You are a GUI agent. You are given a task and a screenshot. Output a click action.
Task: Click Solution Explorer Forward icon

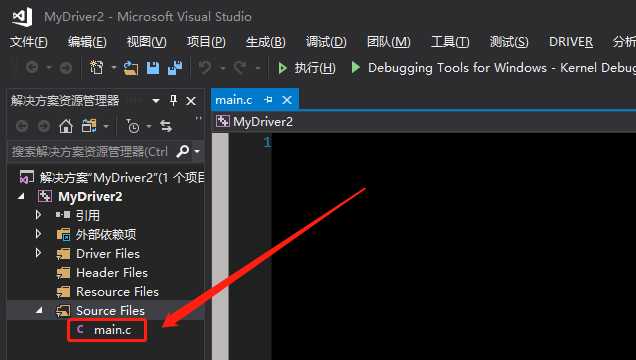click(43, 127)
